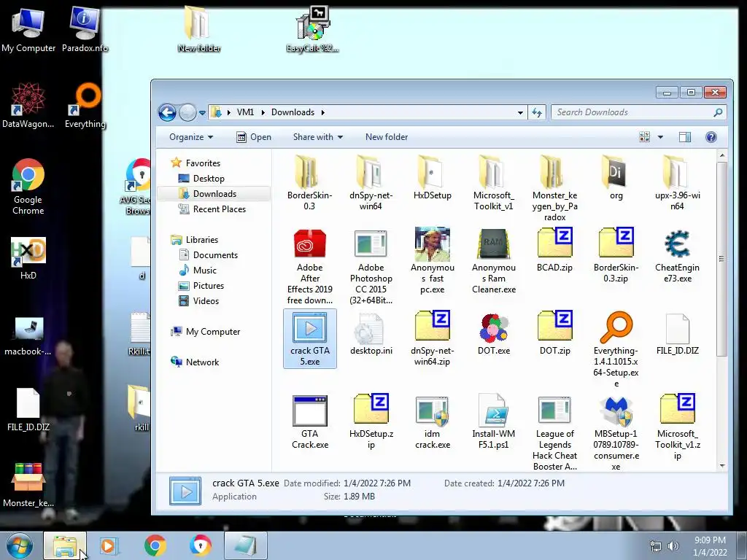
Task: Open Windows Media Player from taskbar
Action: (109, 545)
